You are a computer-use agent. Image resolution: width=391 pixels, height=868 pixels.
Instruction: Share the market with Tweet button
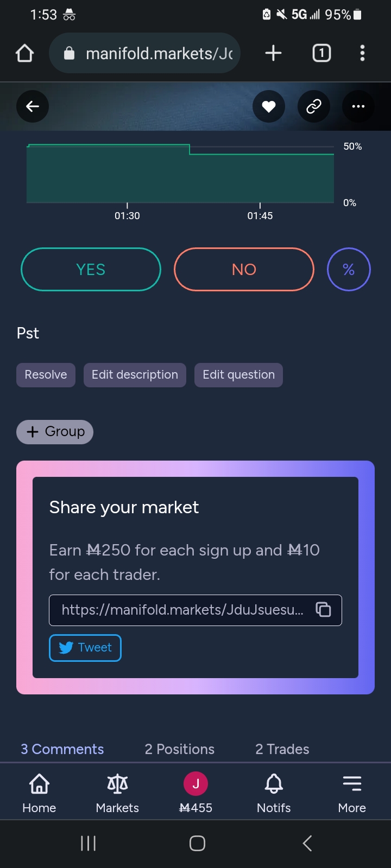pos(85,648)
